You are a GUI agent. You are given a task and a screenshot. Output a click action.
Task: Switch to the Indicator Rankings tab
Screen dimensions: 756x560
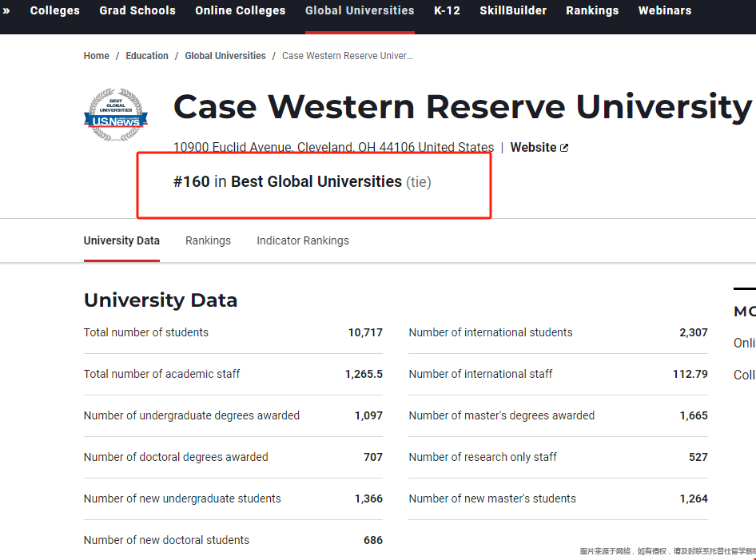click(303, 240)
